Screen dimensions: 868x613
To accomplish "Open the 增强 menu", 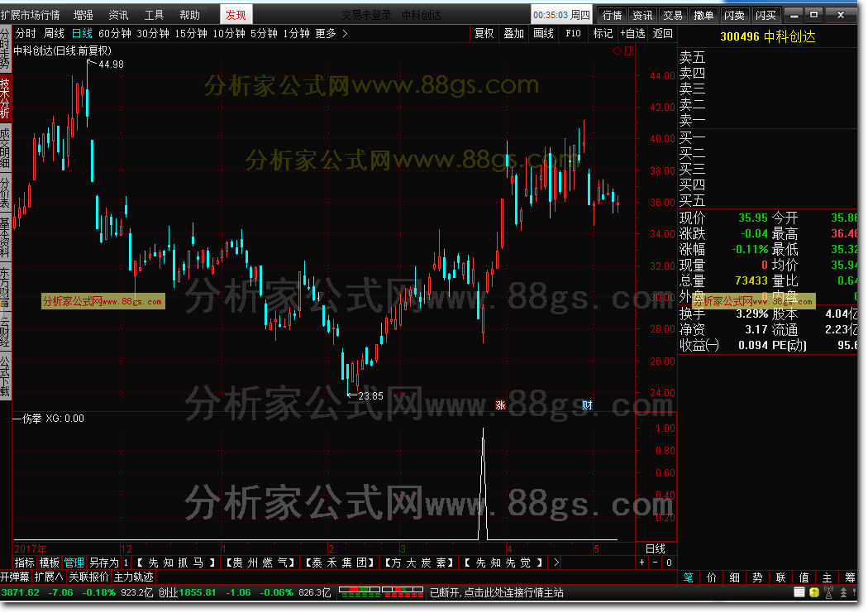I will point(83,15).
